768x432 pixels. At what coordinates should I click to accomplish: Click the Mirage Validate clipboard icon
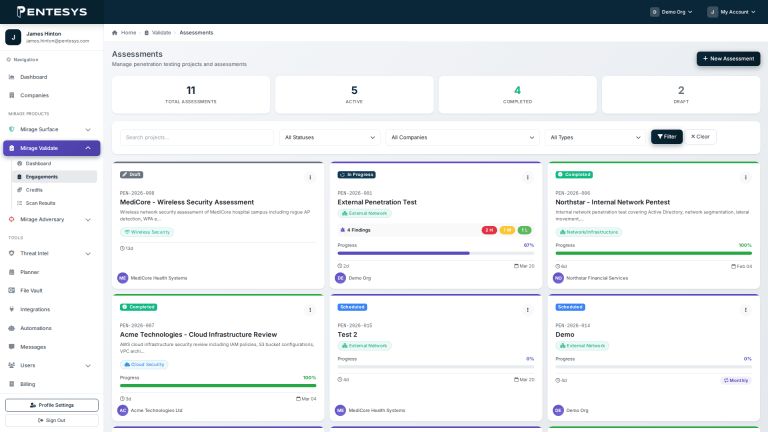click(12, 148)
